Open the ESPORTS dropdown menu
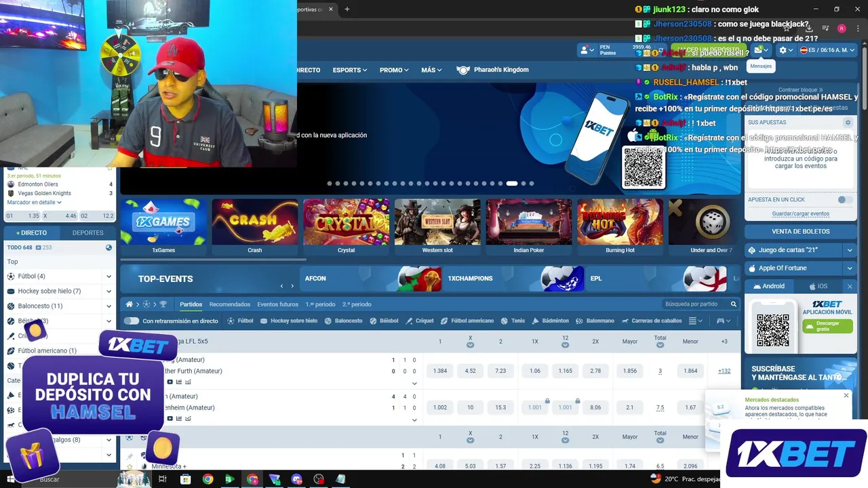The image size is (868, 488). [349, 70]
